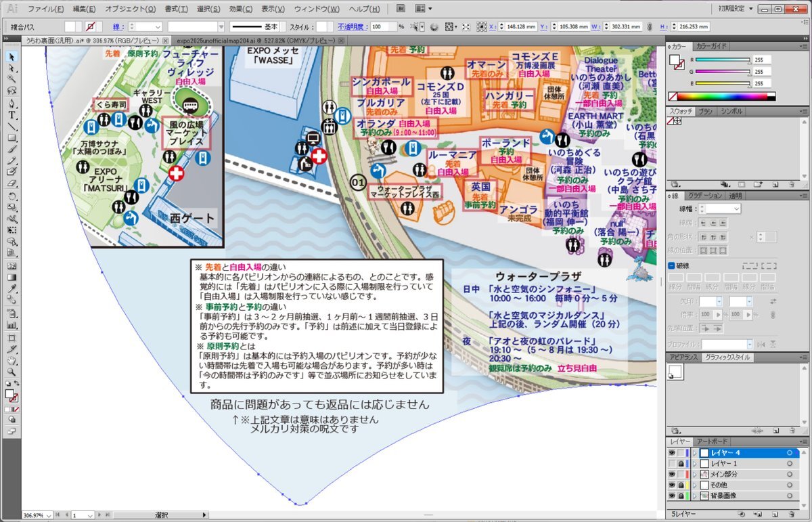Select the Eyedropper tool
This screenshot has width=812, height=522.
pos(12,289)
